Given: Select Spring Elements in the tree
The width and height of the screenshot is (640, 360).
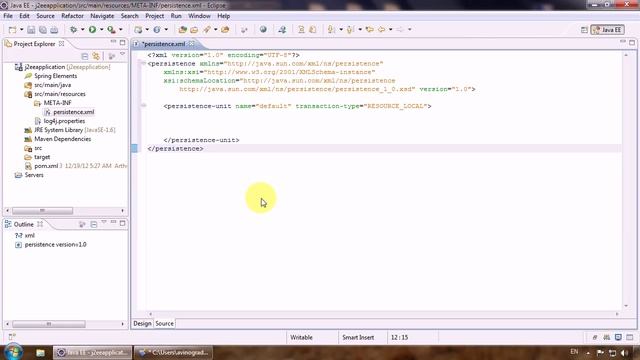Looking at the screenshot, I should click(x=56, y=76).
